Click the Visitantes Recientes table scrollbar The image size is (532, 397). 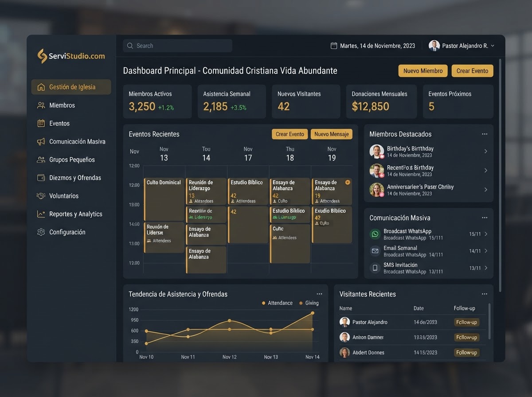(x=489, y=321)
